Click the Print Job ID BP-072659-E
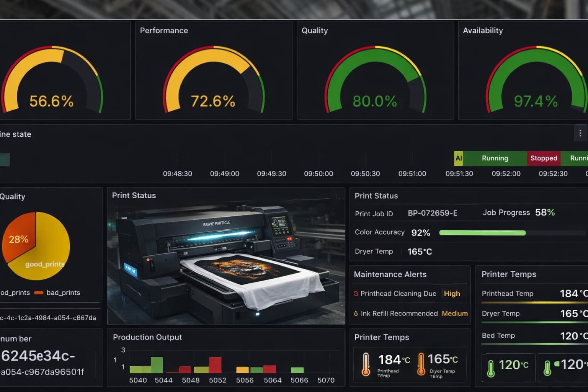This screenshot has height=392, width=588. 433,213
